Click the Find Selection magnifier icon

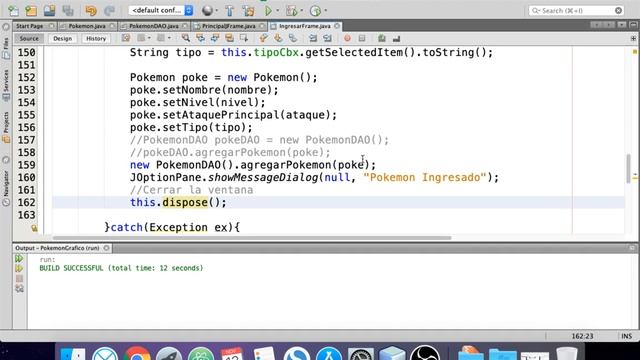186,38
